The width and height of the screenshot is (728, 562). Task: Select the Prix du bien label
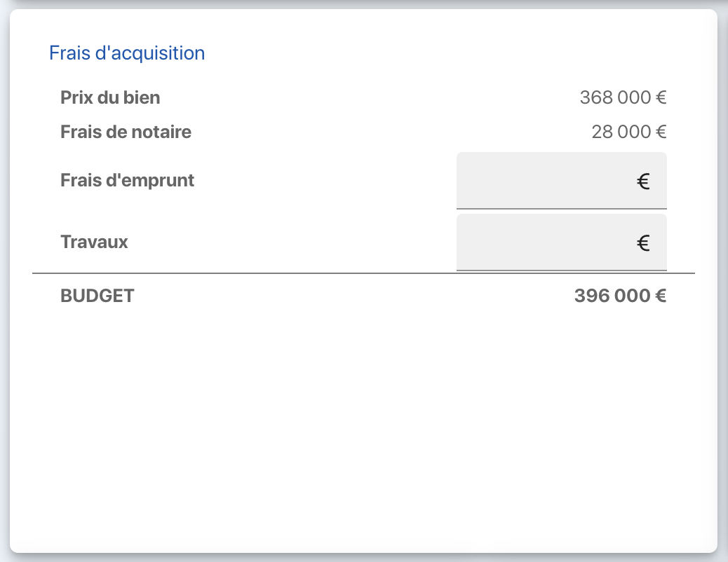(x=110, y=97)
